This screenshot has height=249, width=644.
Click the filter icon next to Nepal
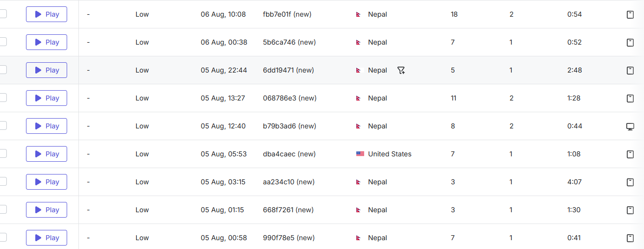tap(401, 71)
